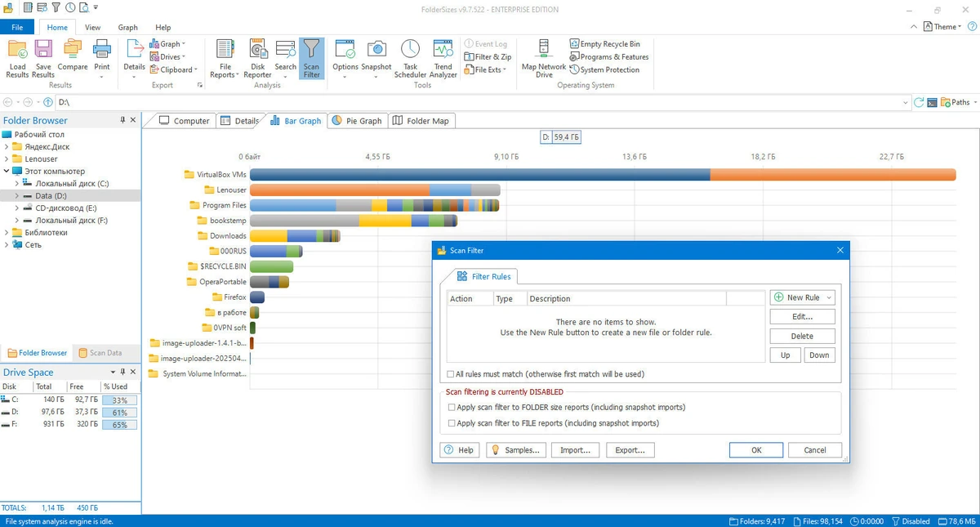Select Локальный диск (C:) in tree
This screenshot has height=527, width=980.
pyautogui.click(x=72, y=184)
